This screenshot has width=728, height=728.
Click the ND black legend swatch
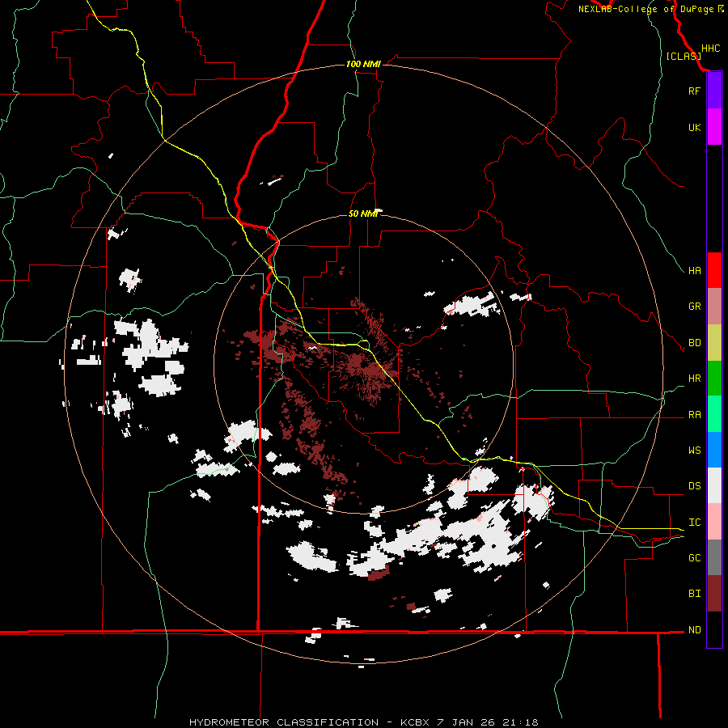click(x=714, y=629)
